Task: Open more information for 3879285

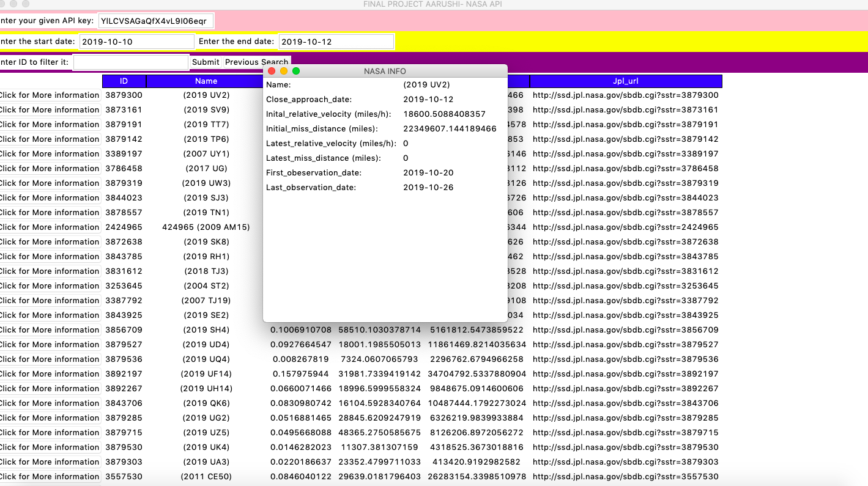Action: click(49, 418)
